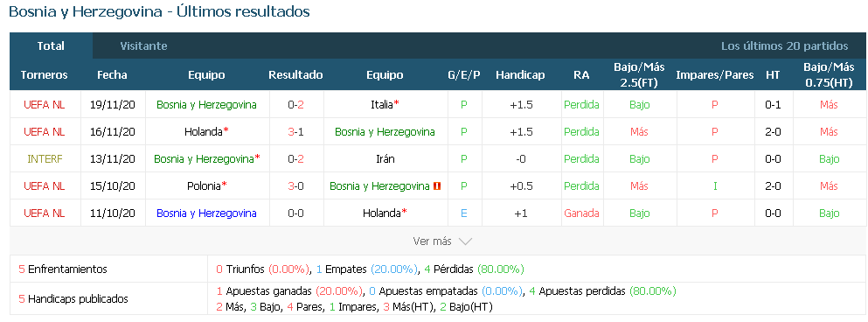Click the UEFA NL label on 19/11/20
Viewport: 868px width, 322px height.
click(45, 105)
